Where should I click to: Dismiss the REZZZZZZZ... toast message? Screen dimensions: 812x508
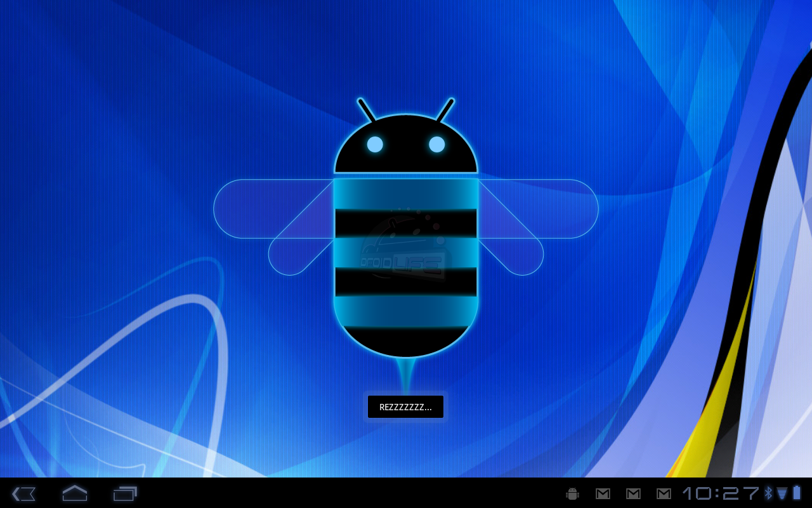coord(405,407)
